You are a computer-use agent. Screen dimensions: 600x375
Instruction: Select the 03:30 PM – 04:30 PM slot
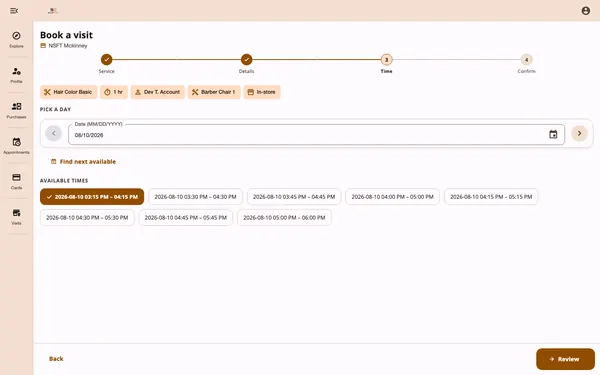point(196,197)
